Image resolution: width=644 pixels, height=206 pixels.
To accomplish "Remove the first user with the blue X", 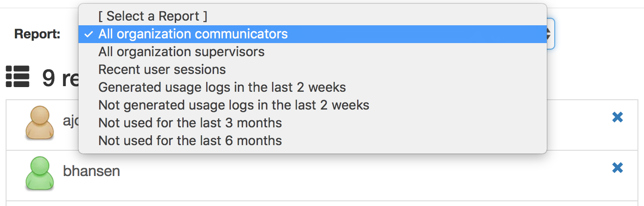I will click(617, 118).
